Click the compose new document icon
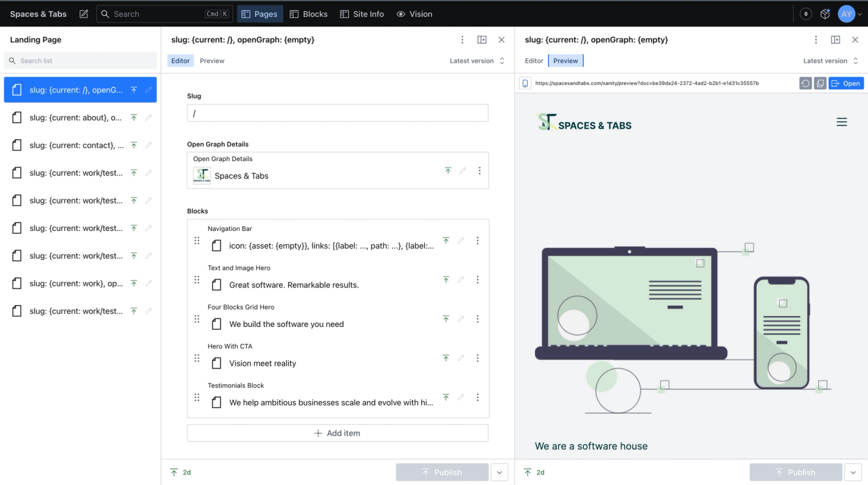This screenshot has height=485, width=868. [83, 13]
